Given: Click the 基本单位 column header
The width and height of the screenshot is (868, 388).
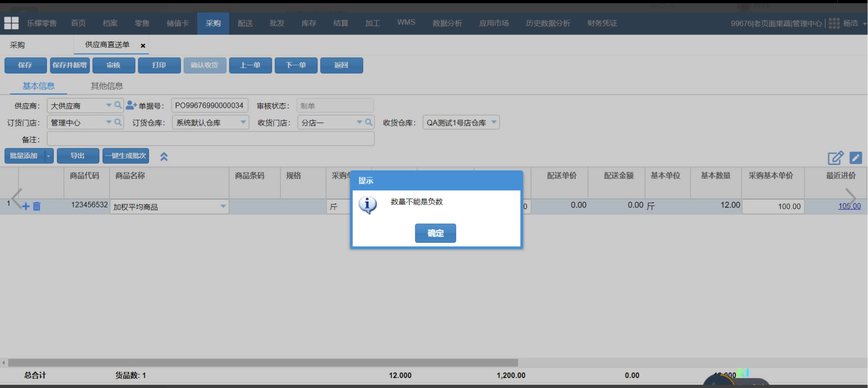Looking at the screenshot, I should 666,176.
